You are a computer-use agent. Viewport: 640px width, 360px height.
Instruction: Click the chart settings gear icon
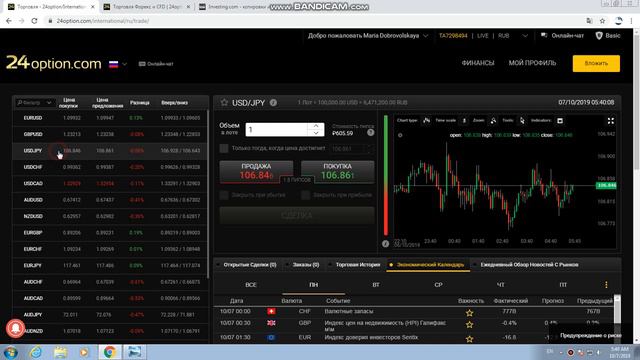(x=400, y=135)
